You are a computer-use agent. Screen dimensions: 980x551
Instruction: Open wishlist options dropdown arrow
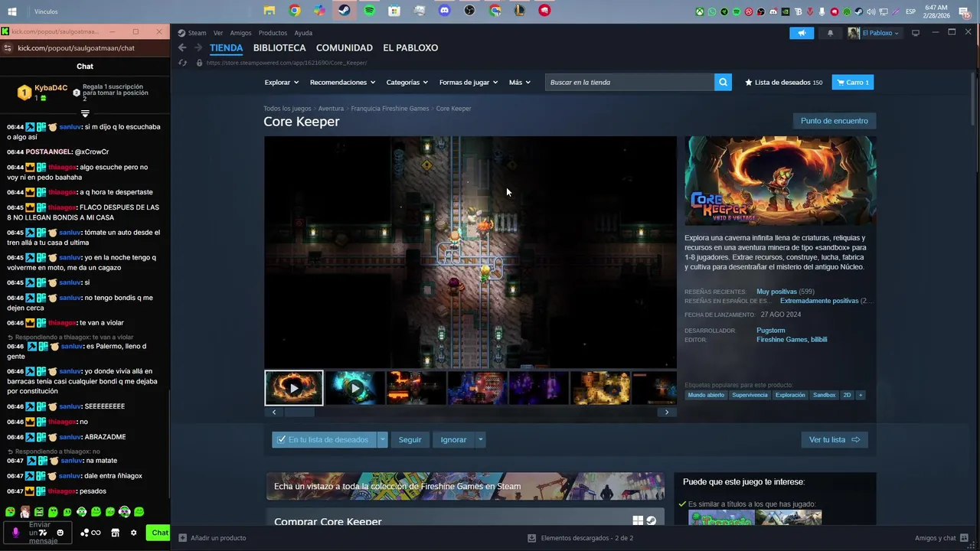click(382, 440)
